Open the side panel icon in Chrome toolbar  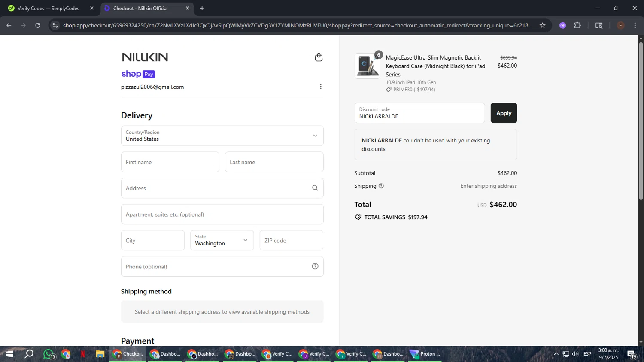coord(599,25)
